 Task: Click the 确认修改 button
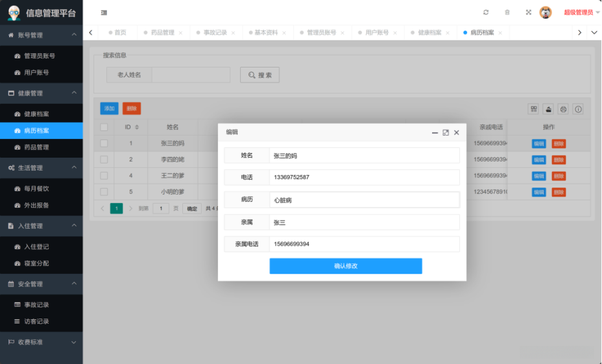pos(346,266)
